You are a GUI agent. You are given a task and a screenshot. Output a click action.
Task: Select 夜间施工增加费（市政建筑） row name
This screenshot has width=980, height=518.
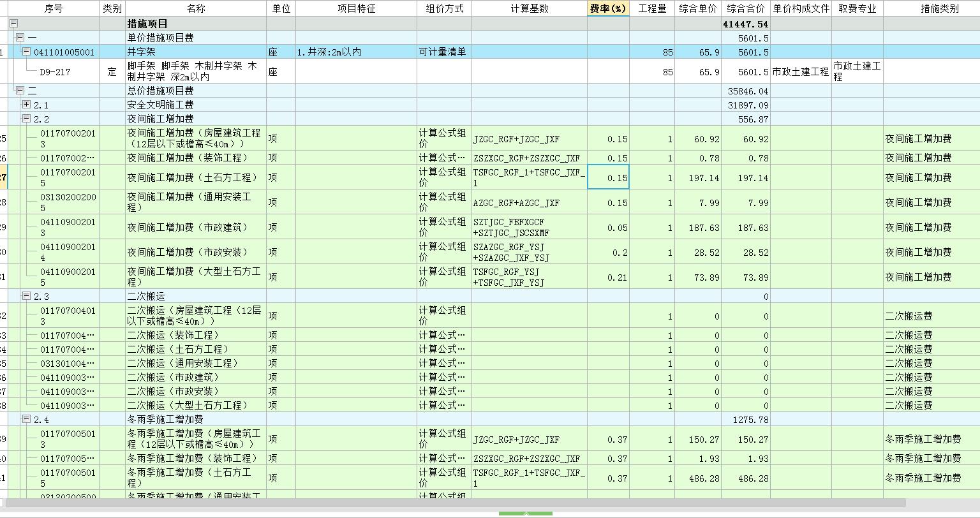[x=196, y=227]
